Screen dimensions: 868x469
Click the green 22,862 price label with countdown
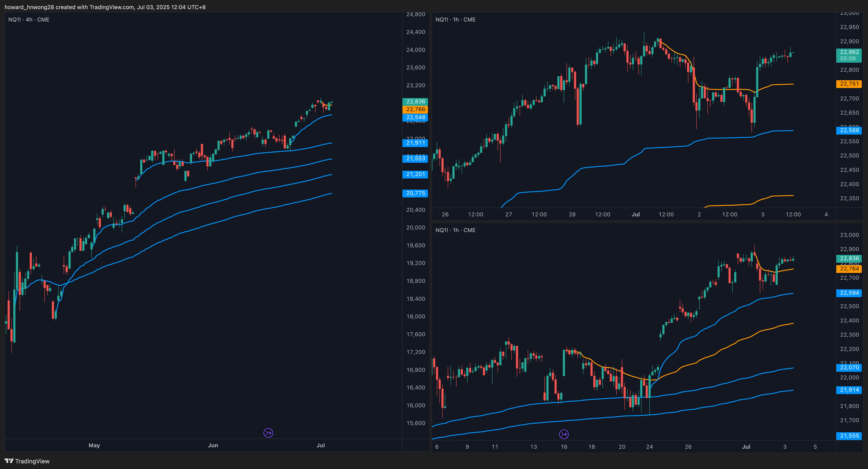pyautogui.click(x=849, y=55)
